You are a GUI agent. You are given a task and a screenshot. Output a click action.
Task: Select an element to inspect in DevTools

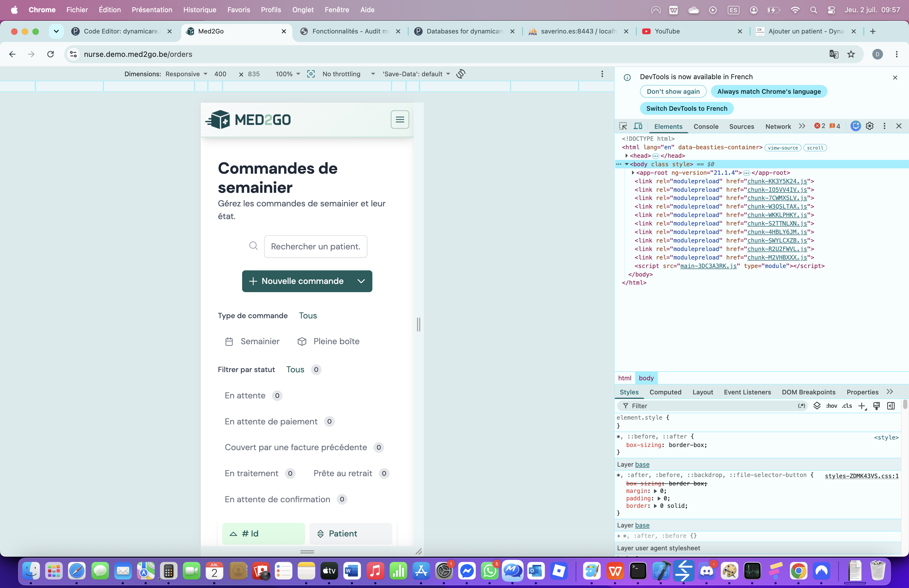tap(623, 126)
